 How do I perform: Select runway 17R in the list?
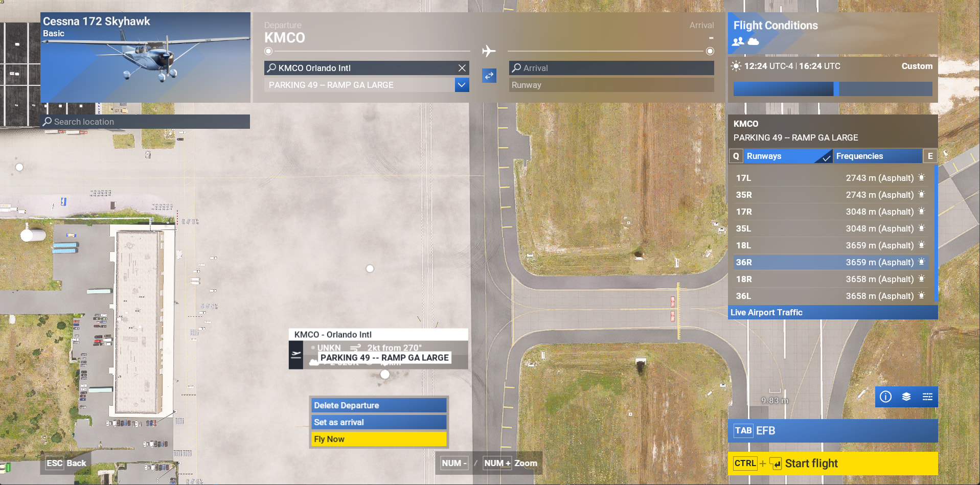(831, 212)
